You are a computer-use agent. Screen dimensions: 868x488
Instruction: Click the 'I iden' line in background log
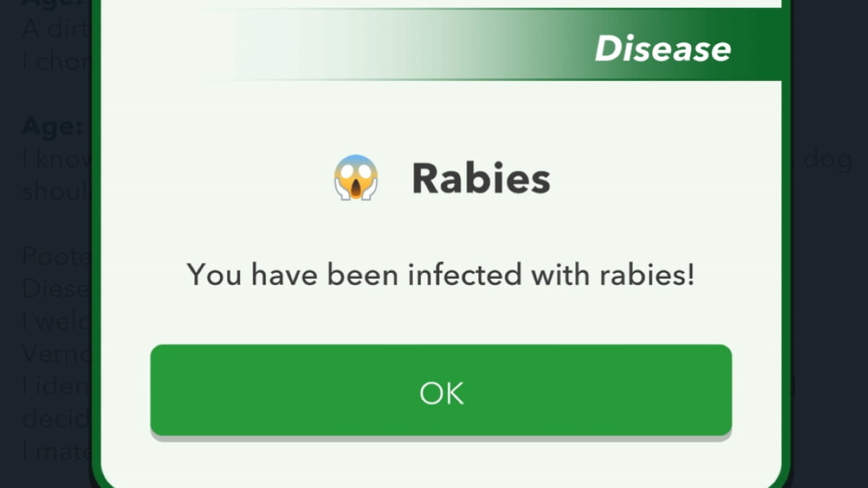pyautogui.click(x=56, y=388)
